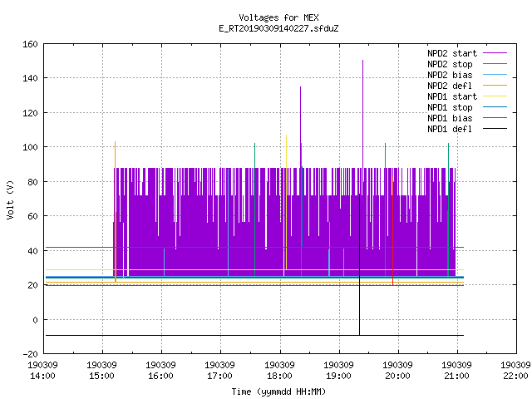
Task: Click the 'Voltages for MEX' chart title
Action: point(278,17)
